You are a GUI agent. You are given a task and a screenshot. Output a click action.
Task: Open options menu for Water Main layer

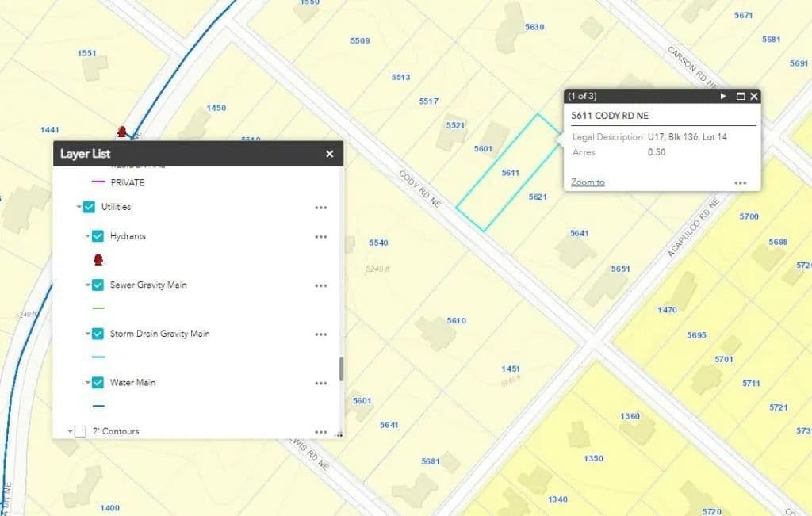tap(320, 384)
